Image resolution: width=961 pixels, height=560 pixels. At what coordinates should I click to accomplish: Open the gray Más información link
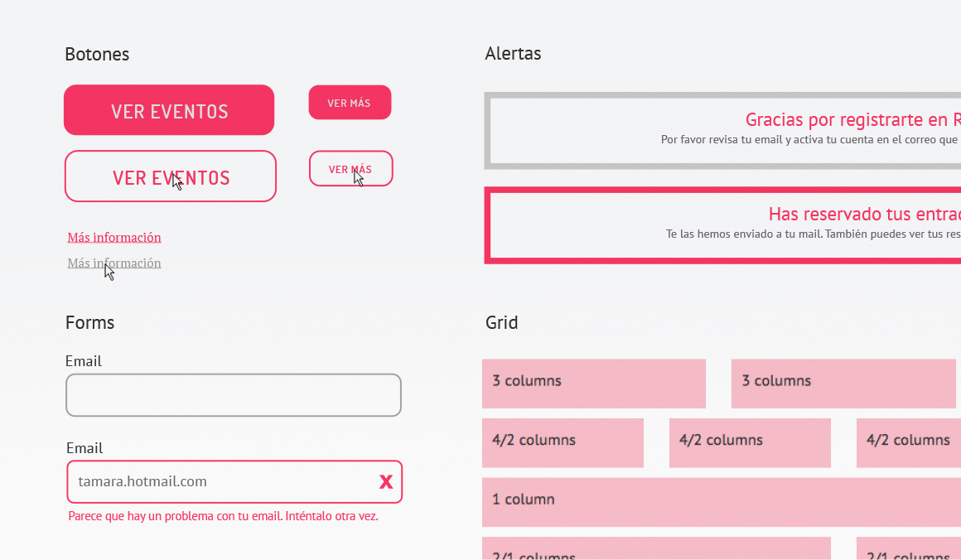(114, 263)
